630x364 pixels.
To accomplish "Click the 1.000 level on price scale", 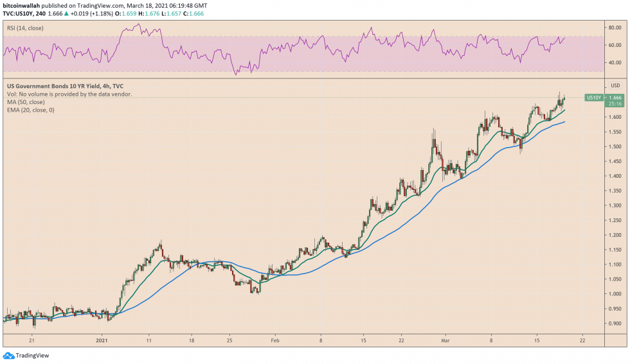I will (615, 294).
